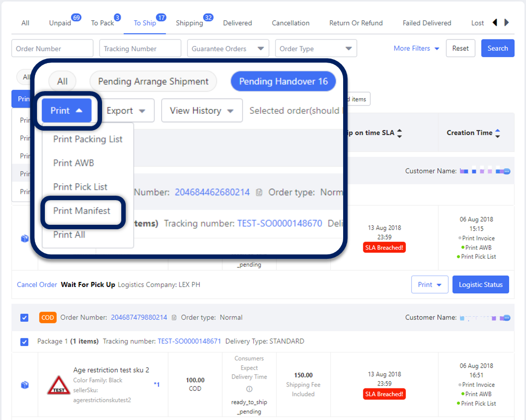526x420 pixels.
Task: Click the sort arrows on Creation Time column
Action: coord(498,133)
